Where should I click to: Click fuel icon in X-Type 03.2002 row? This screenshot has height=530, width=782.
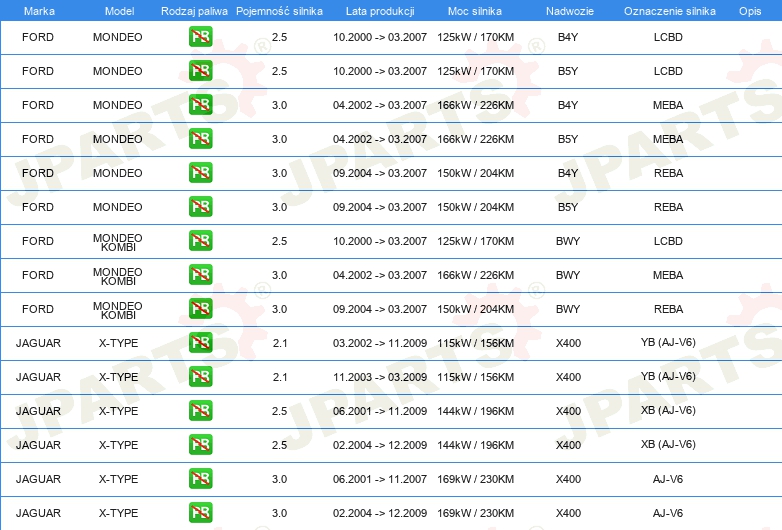click(200, 343)
